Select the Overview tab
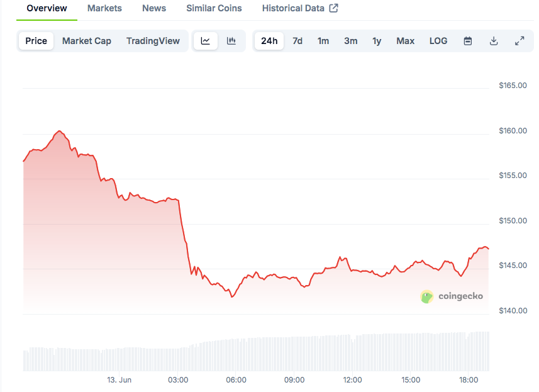The height and width of the screenshot is (392, 539). (47, 8)
